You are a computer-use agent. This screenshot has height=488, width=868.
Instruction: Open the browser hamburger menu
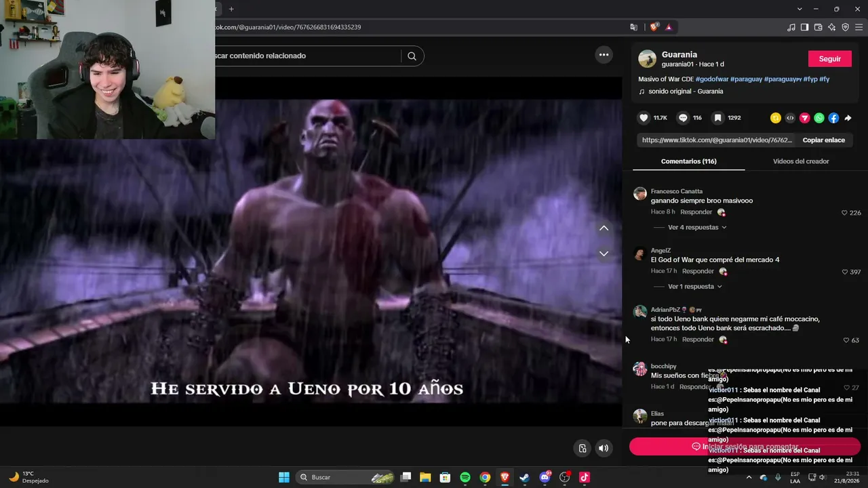click(x=859, y=27)
